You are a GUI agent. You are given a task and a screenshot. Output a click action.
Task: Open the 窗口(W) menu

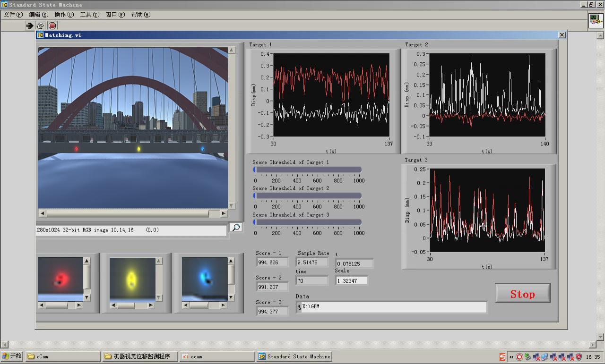click(115, 15)
